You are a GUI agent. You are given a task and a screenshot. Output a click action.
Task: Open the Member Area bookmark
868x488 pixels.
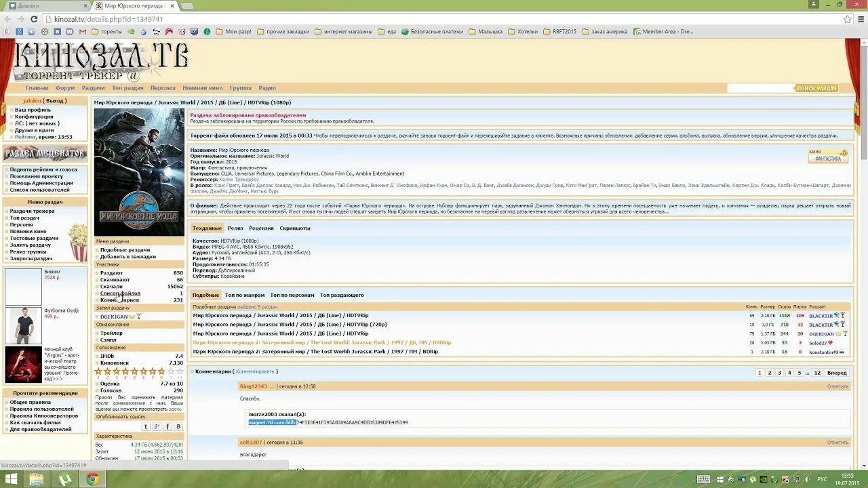pyautogui.click(x=663, y=31)
